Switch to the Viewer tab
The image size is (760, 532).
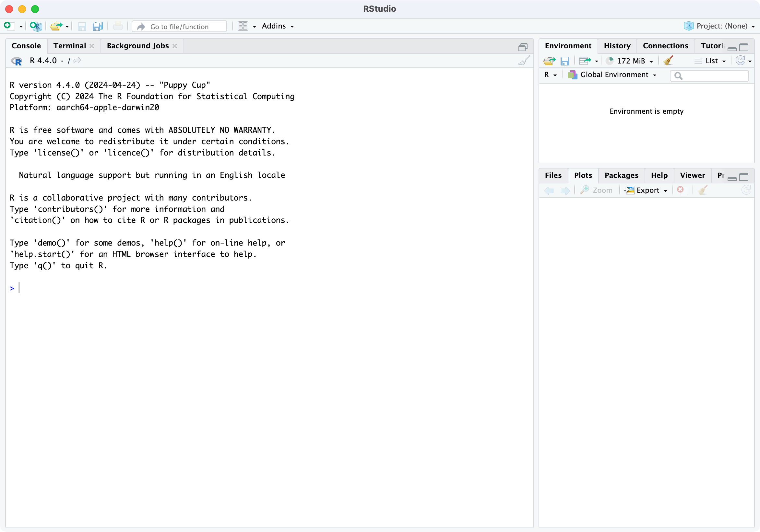point(693,175)
